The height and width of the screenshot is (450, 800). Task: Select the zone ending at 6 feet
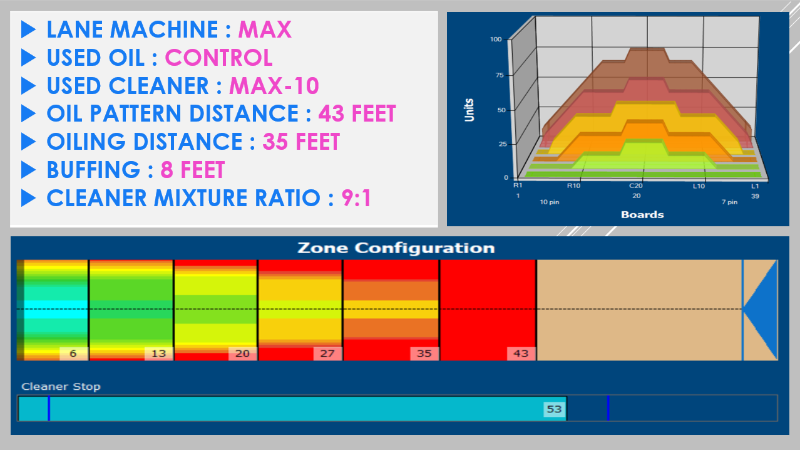click(53, 310)
